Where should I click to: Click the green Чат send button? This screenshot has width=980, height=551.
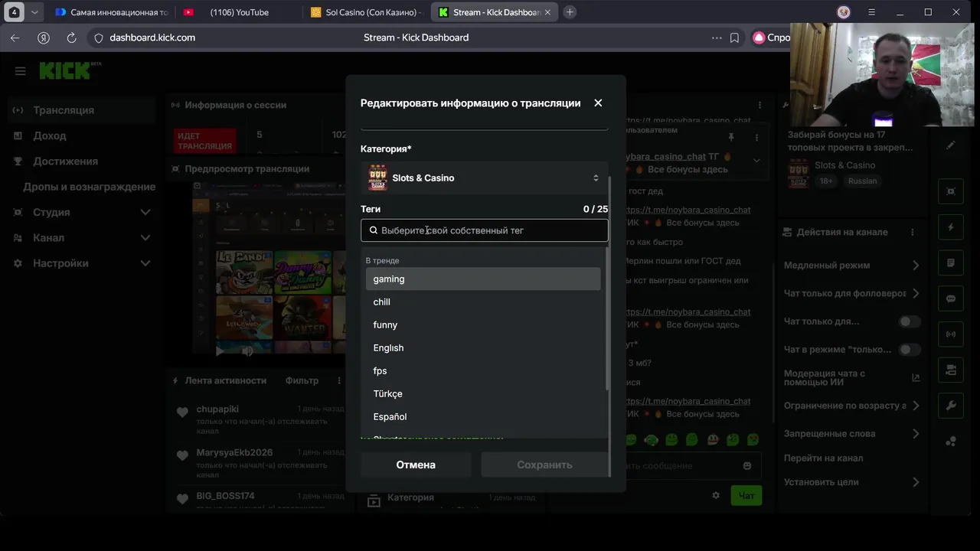[746, 496]
